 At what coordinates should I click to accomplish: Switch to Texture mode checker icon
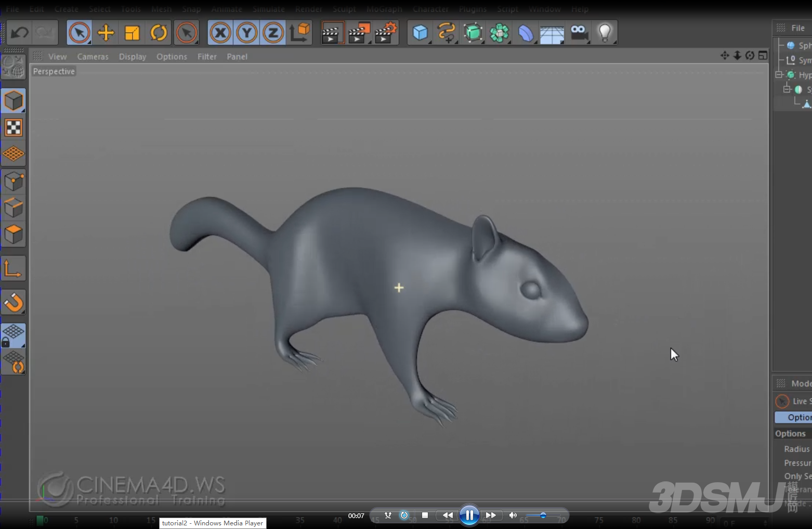14,127
